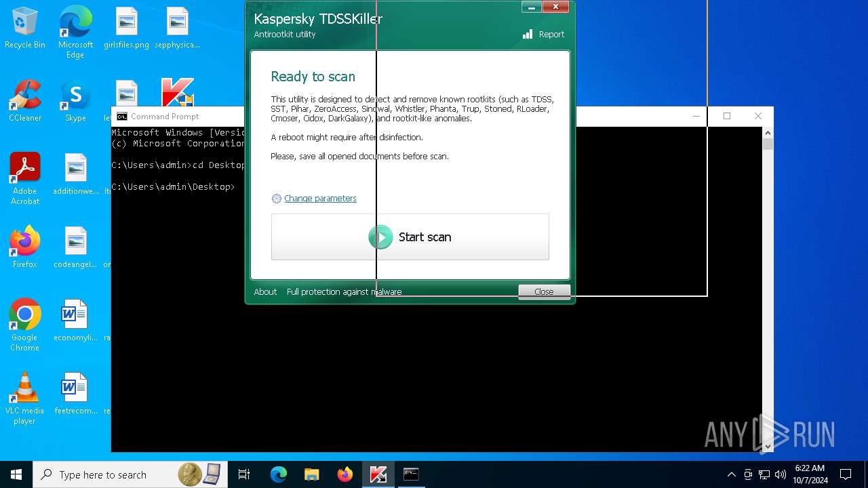Click the gear icon beside Change parameters
This screenshot has height=488, width=868.
tap(276, 199)
